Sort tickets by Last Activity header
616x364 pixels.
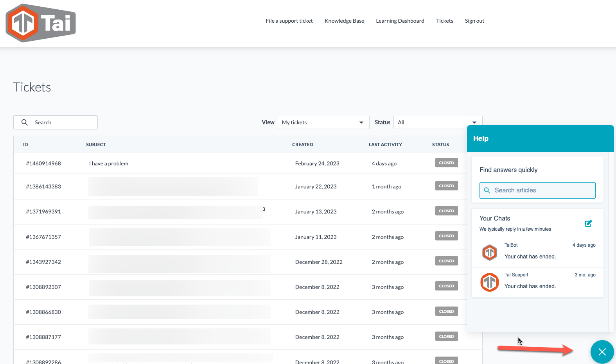click(x=385, y=145)
